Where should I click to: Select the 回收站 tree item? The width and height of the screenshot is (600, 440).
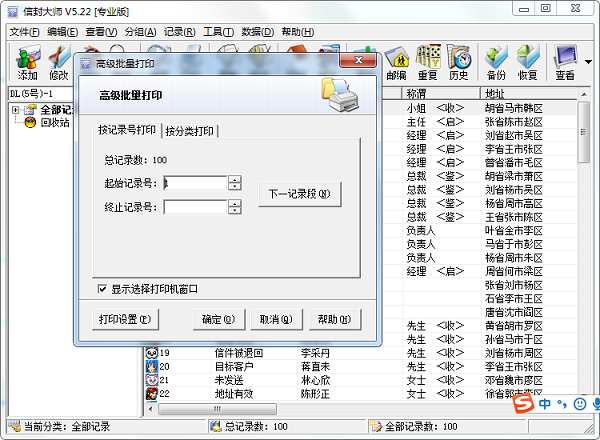55,122
